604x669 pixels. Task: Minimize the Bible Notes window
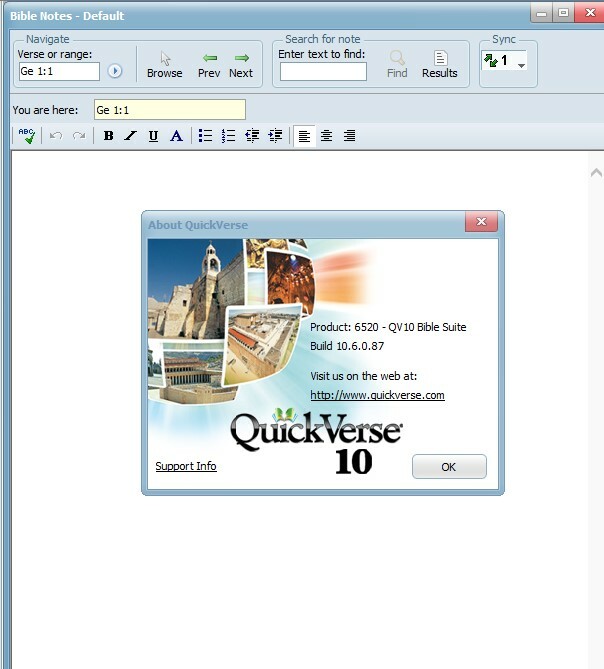(541, 13)
